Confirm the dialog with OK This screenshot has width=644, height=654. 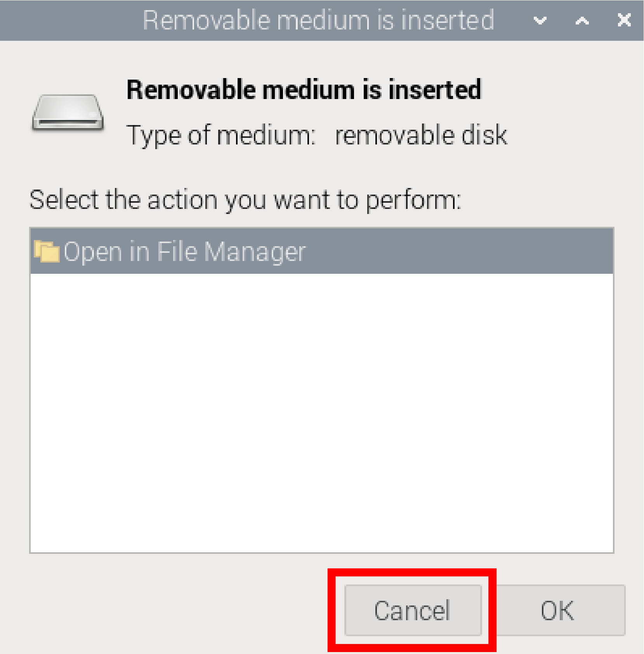[558, 610]
